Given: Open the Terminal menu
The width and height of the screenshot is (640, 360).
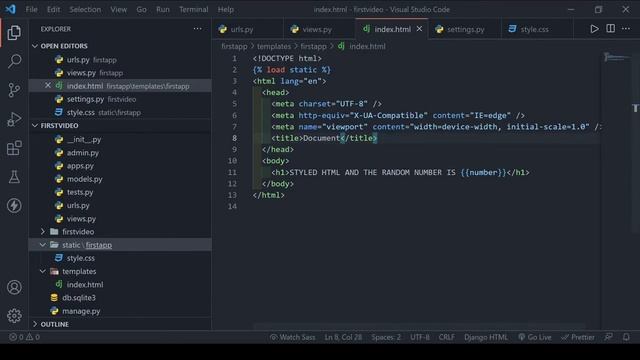Looking at the screenshot, I should click(x=193, y=9).
